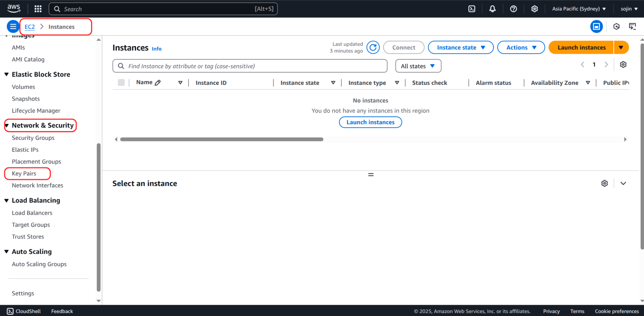Open the Privacy link in footer

(x=551, y=311)
